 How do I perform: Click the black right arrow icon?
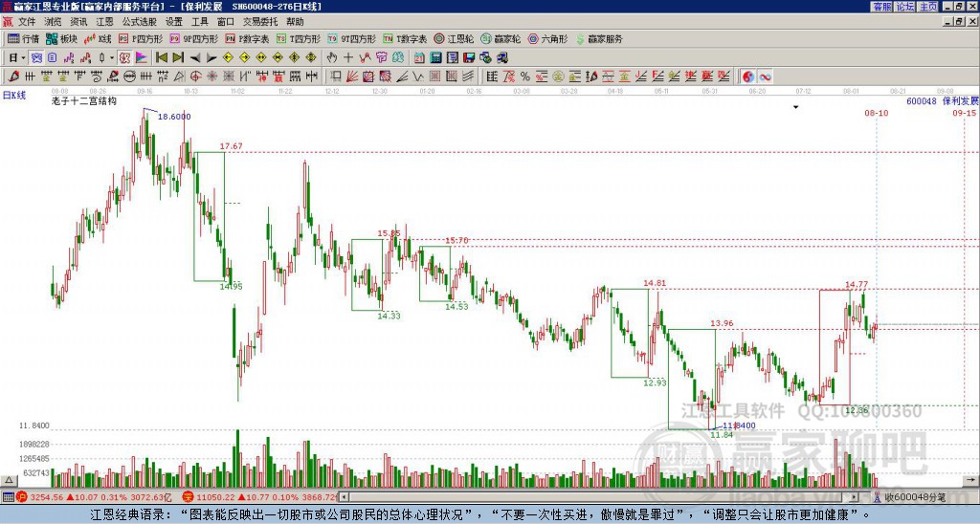[x=212, y=57]
